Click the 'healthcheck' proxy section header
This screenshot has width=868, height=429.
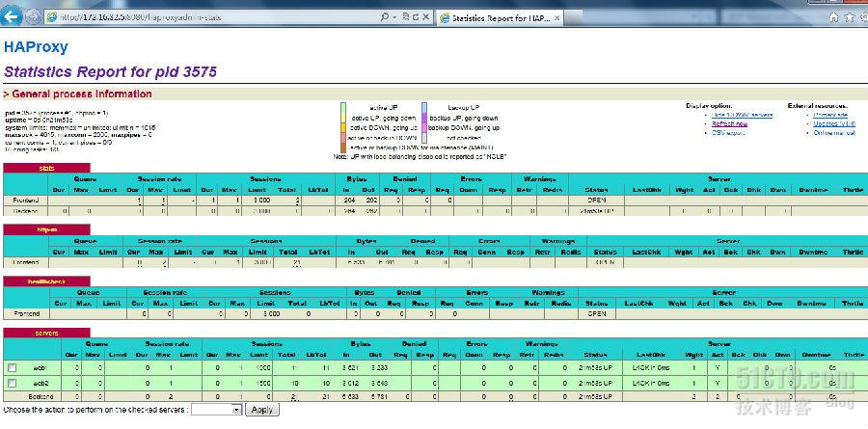click(46, 282)
